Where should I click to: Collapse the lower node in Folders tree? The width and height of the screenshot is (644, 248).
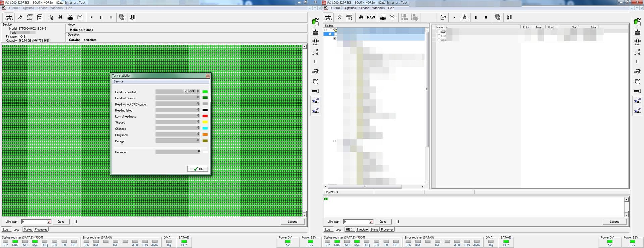click(x=334, y=141)
